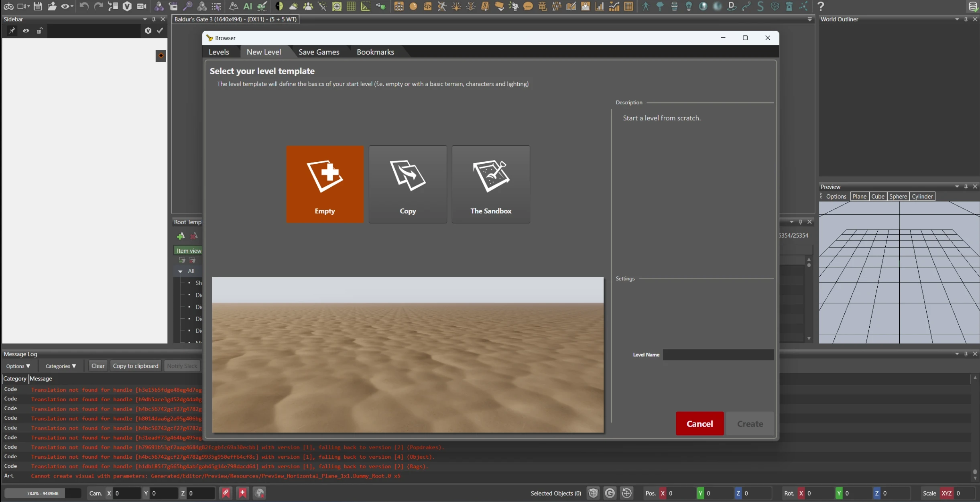This screenshot has width=980, height=502.
Task: Open the Categories dropdown in Message Log
Action: coord(61,366)
